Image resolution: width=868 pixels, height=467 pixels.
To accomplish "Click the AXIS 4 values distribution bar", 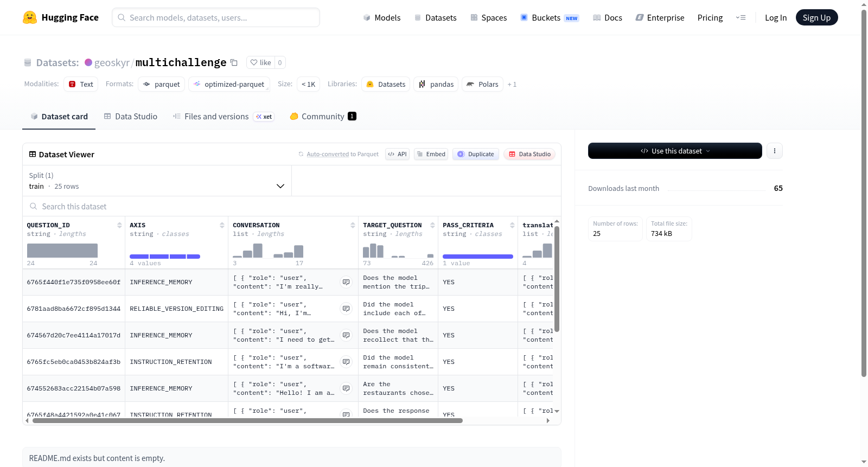I will pyautogui.click(x=165, y=257).
